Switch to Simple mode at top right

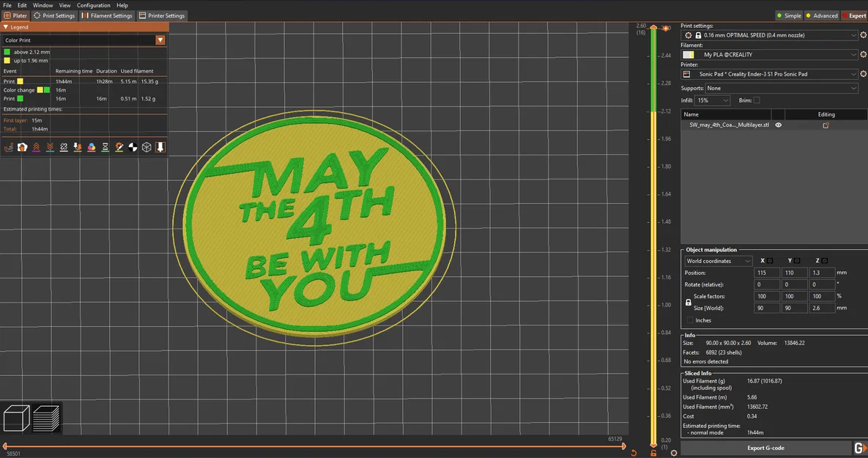click(x=789, y=15)
